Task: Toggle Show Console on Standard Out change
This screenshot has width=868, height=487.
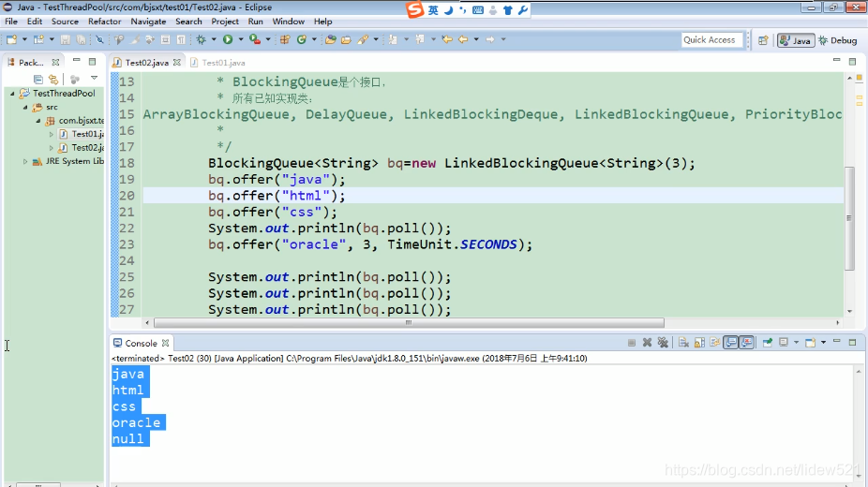Action: coord(731,343)
